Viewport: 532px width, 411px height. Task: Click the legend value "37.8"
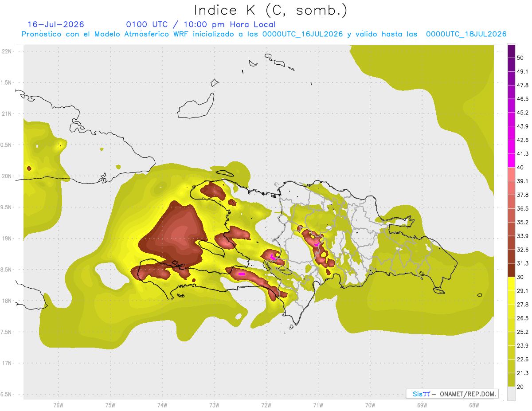pyautogui.click(x=522, y=195)
